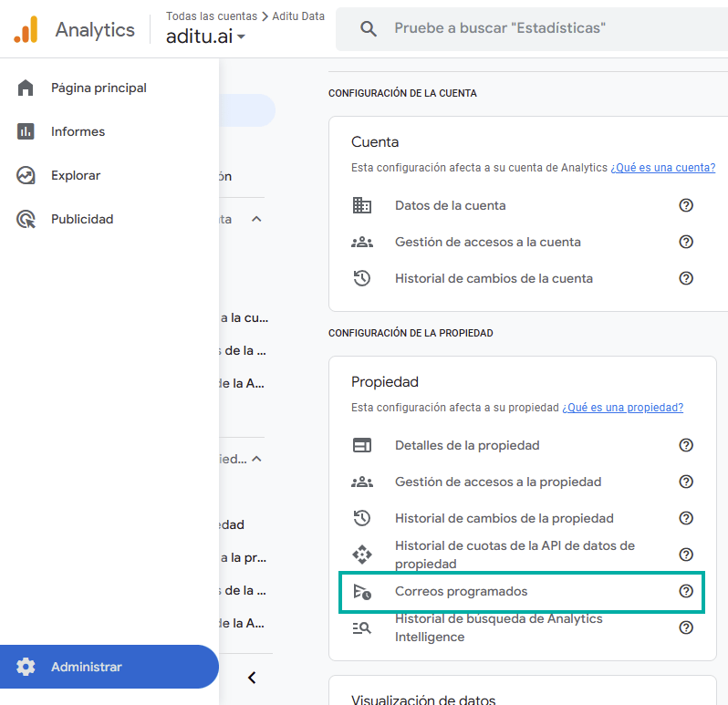Viewport: 728px width, 705px height.
Task: Click help icon for Gestión de accesos a la cuenta
Action: coord(686,242)
